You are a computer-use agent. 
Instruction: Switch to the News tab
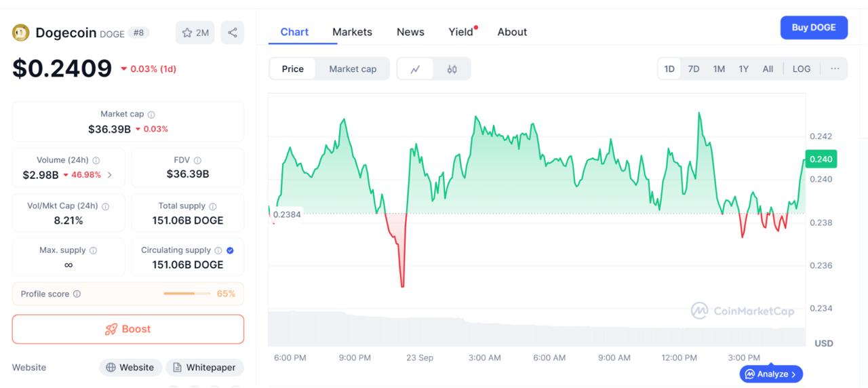click(410, 32)
